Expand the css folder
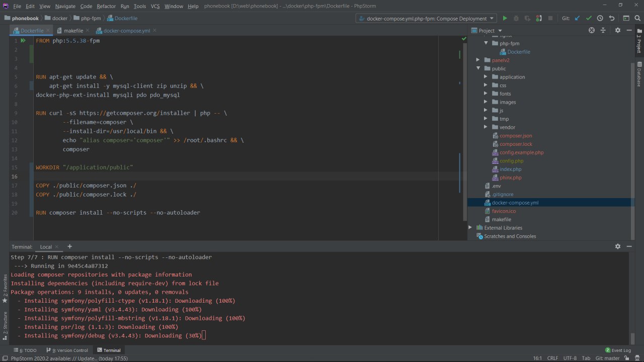The image size is (644, 362). point(486,85)
